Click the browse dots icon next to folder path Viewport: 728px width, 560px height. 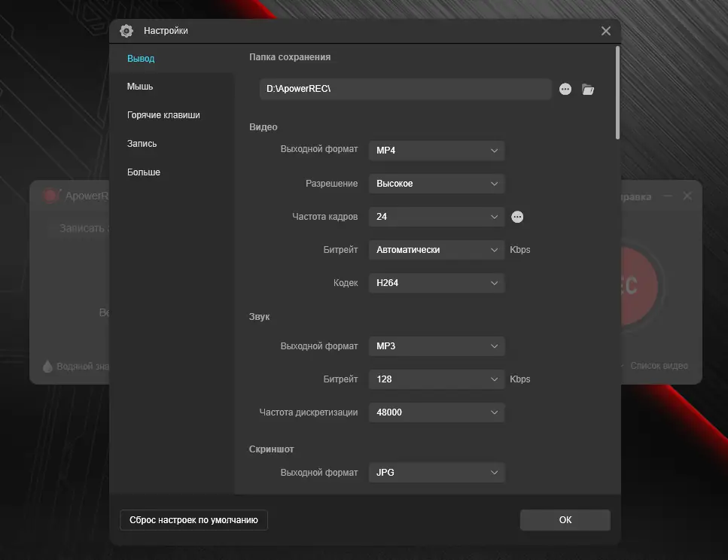[x=565, y=89]
